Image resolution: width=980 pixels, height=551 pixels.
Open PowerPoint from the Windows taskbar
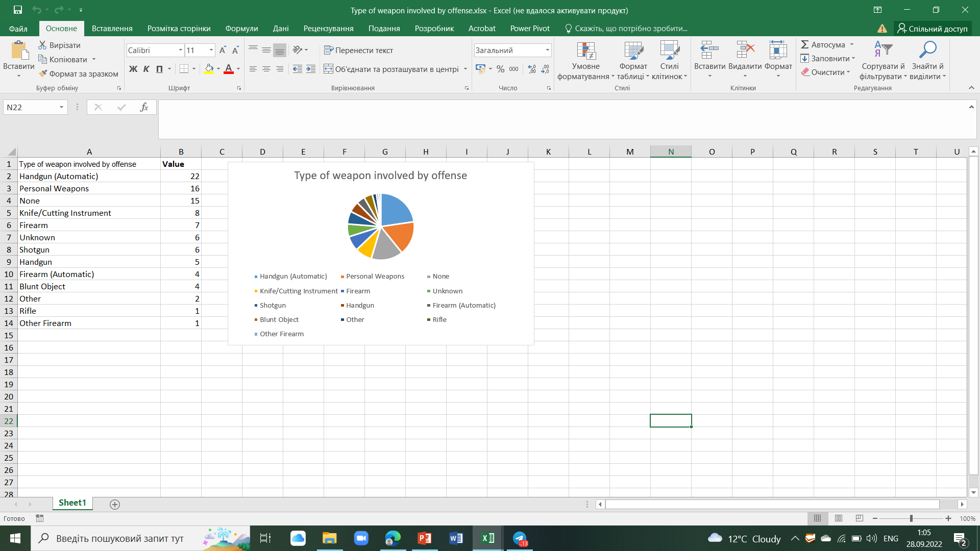coord(424,538)
